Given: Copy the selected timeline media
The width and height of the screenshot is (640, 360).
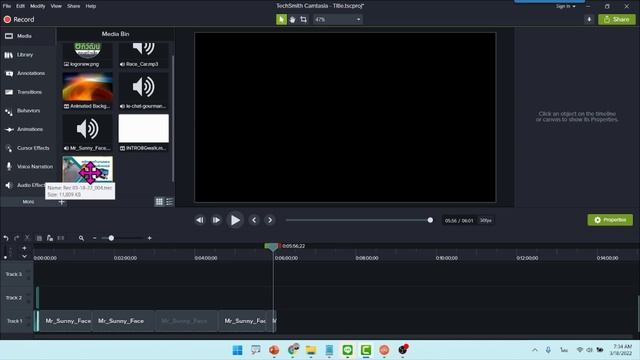Looking at the screenshot, I should (39, 238).
